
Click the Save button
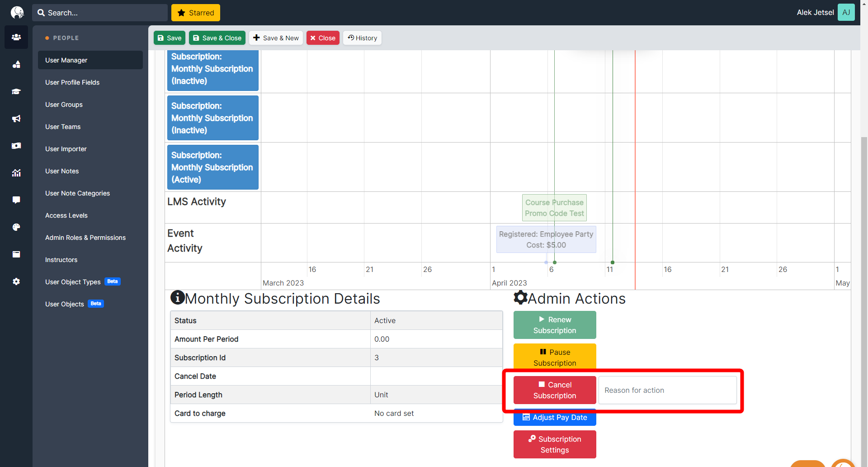[x=170, y=38]
